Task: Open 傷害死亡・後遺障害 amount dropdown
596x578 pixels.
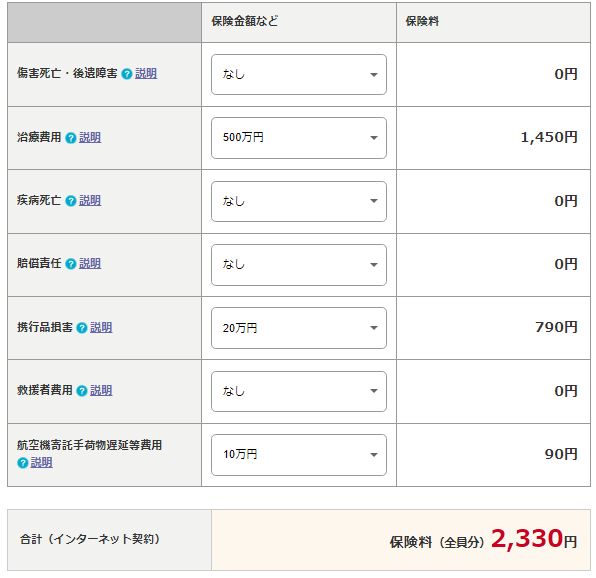Action: (x=299, y=74)
